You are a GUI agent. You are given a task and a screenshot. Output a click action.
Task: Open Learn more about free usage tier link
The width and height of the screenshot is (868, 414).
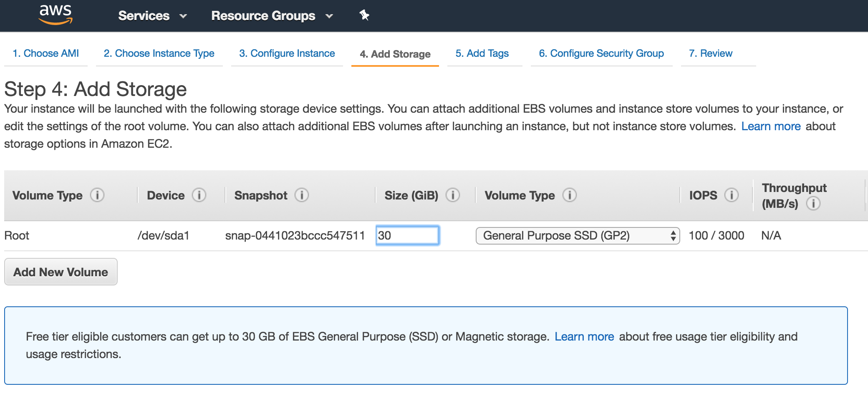(584, 337)
